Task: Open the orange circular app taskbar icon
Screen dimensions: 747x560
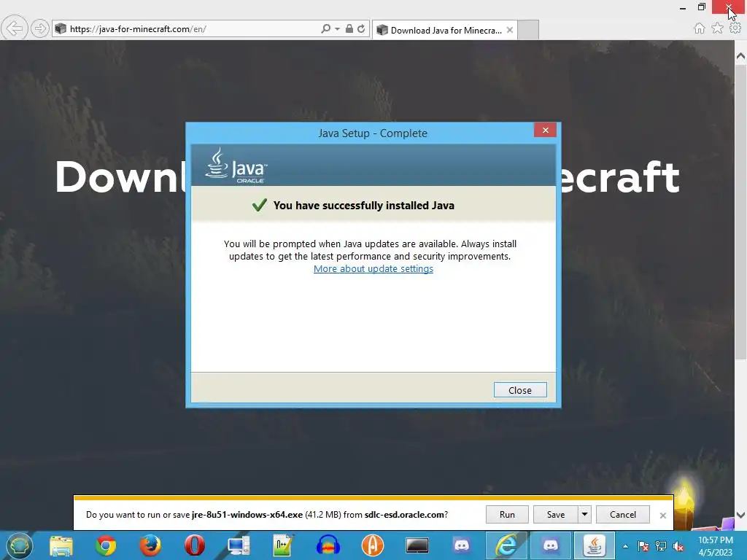Action: [373, 545]
